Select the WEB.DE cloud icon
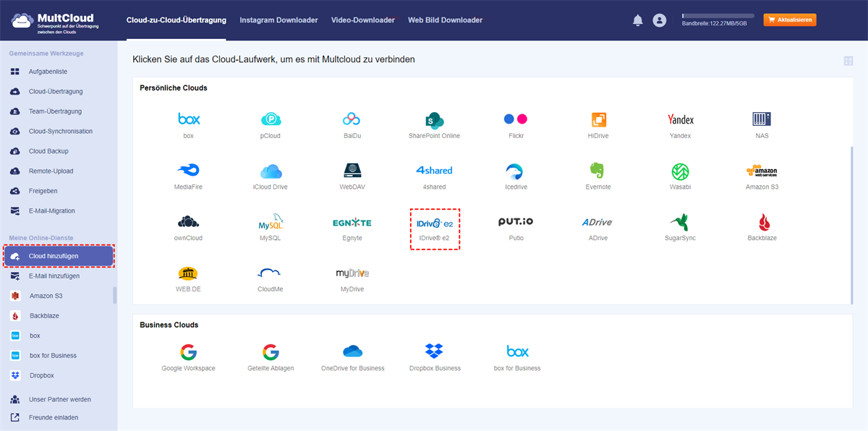 [x=188, y=273]
